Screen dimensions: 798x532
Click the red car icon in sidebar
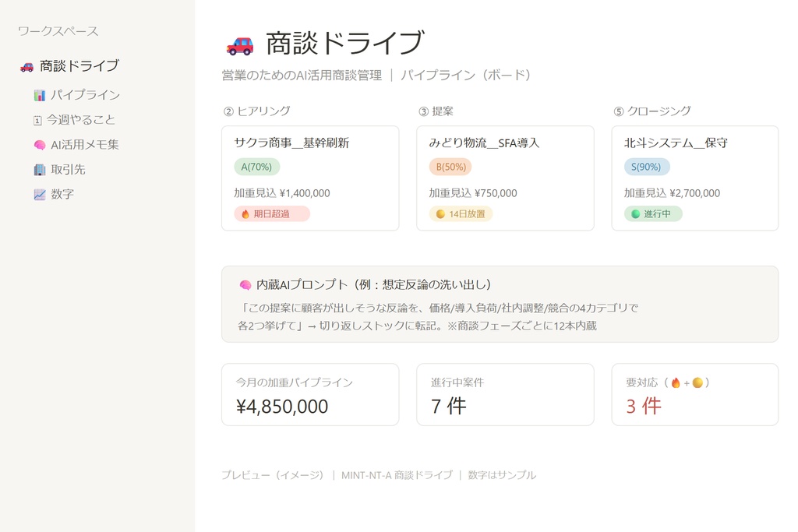26,67
